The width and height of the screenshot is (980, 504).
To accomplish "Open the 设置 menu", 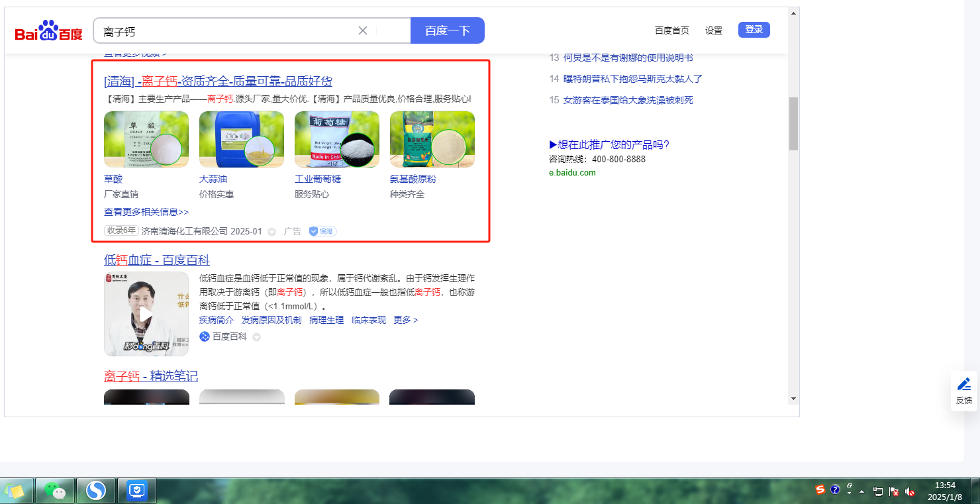I will point(714,30).
